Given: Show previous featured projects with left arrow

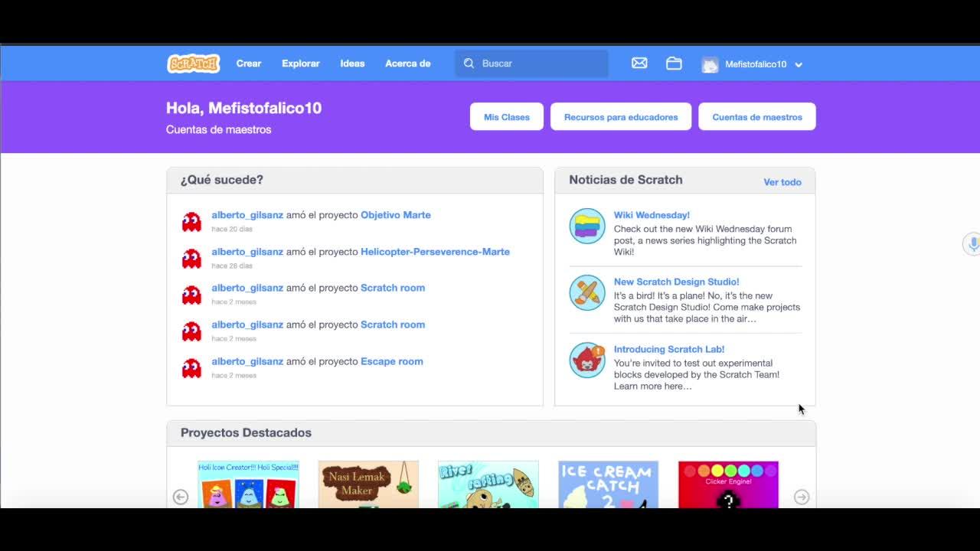Looking at the screenshot, I should (x=181, y=497).
